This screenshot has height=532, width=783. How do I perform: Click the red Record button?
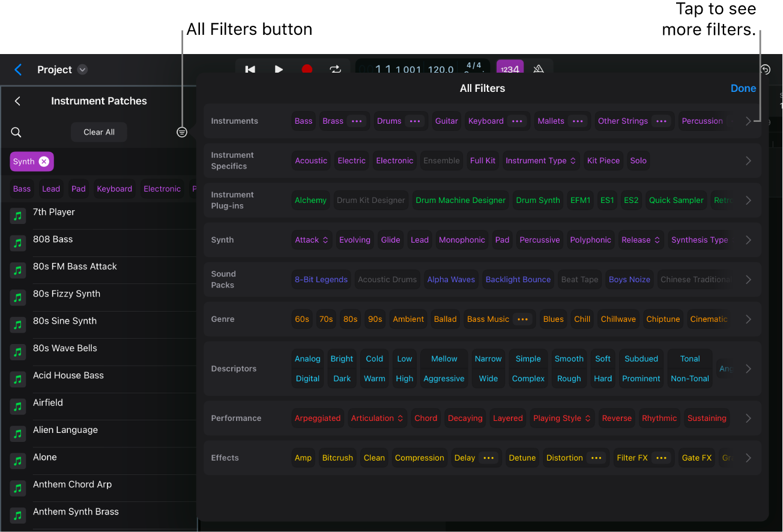[x=307, y=70]
